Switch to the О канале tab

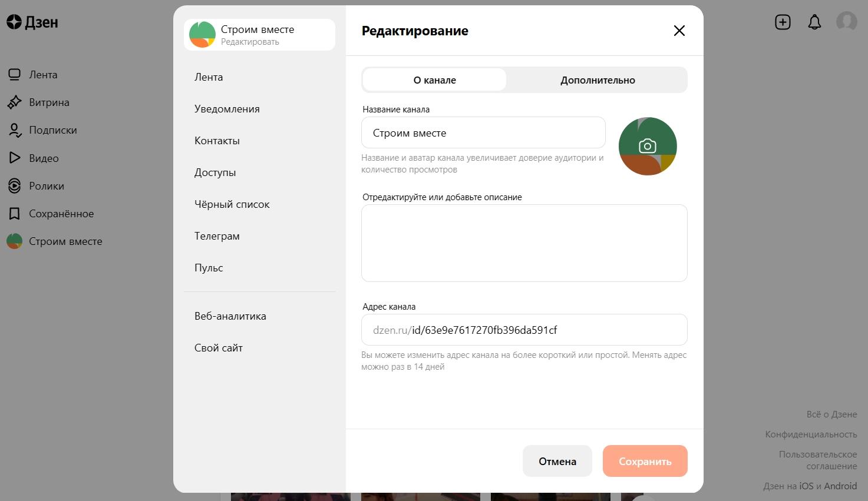[x=434, y=80]
